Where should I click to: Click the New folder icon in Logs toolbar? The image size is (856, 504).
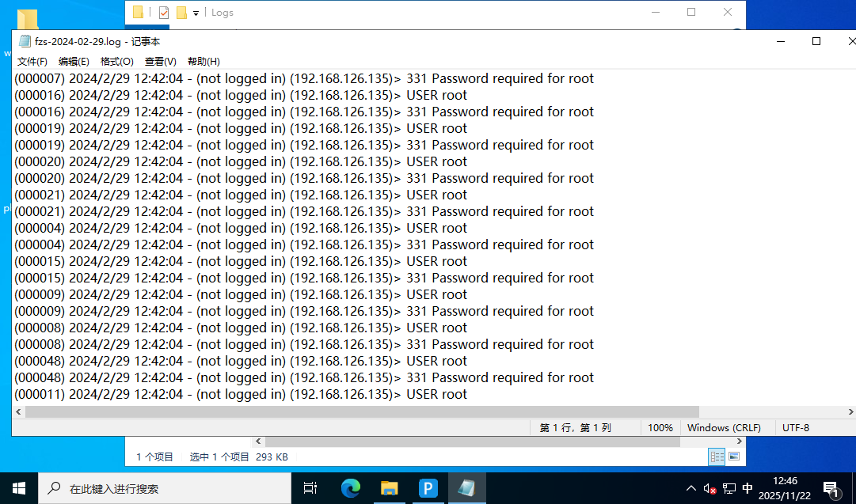pyautogui.click(x=181, y=12)
